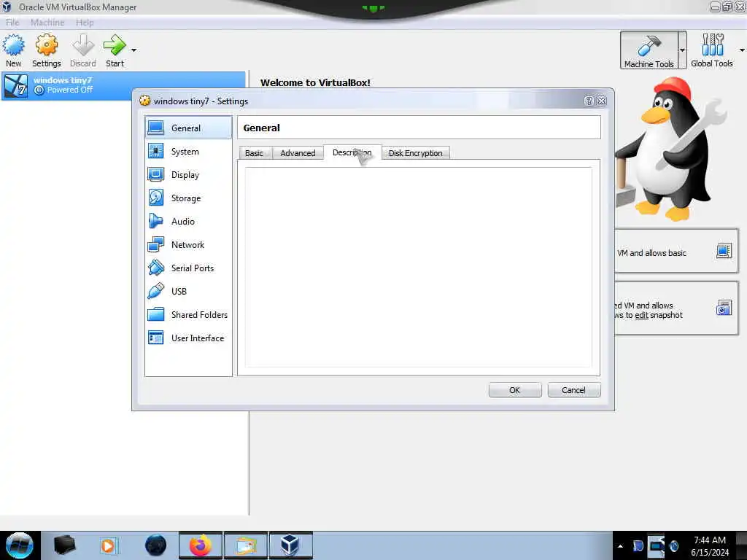
Task: Click the Discard toolbar icon
Action: 83,50
